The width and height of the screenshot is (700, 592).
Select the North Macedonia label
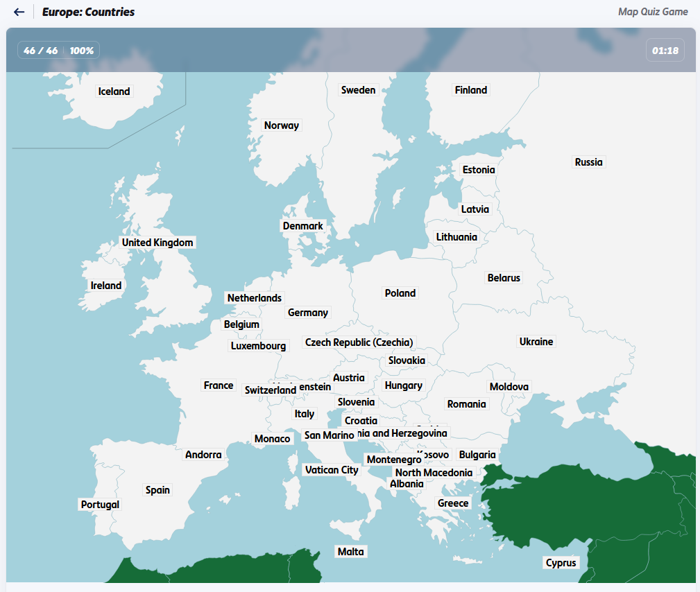(434, 473)
